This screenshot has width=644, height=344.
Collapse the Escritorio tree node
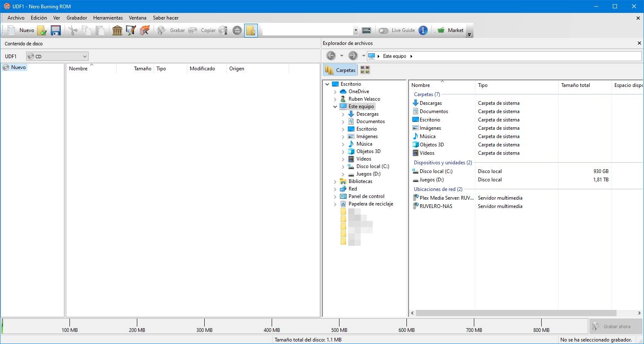tap(327, 84)
